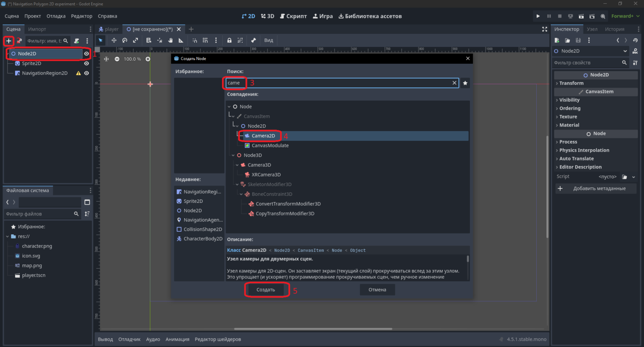Collapse the Node3D tree branch

tap(233, 155)
